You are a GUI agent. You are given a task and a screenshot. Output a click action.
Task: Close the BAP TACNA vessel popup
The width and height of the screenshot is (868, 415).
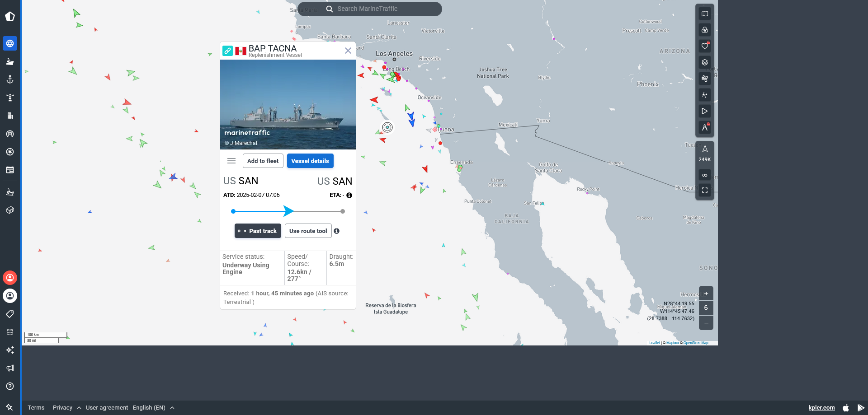(348, 51)
